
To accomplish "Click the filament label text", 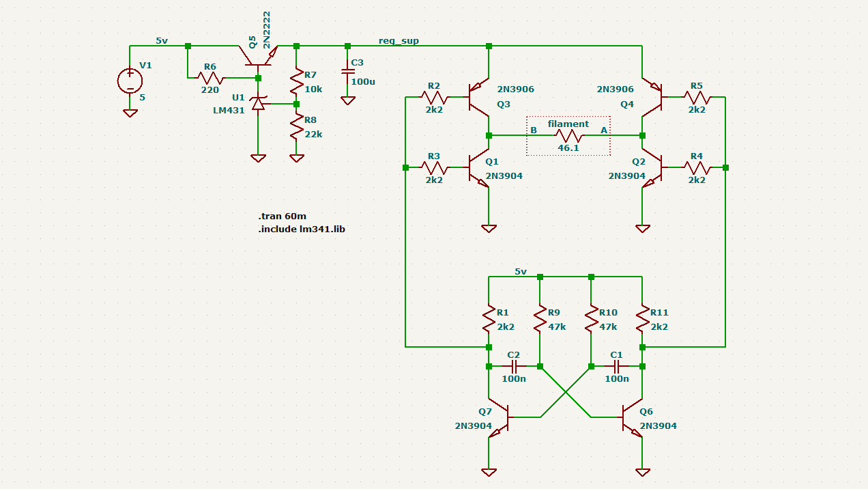I will 568,124.
